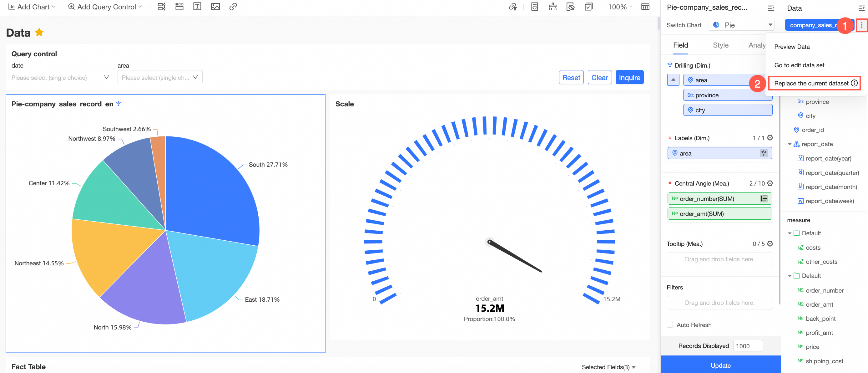Open Tooltip (Mea.) settings gear
Screen dimensions: 868x373
[x=770, y=244]
